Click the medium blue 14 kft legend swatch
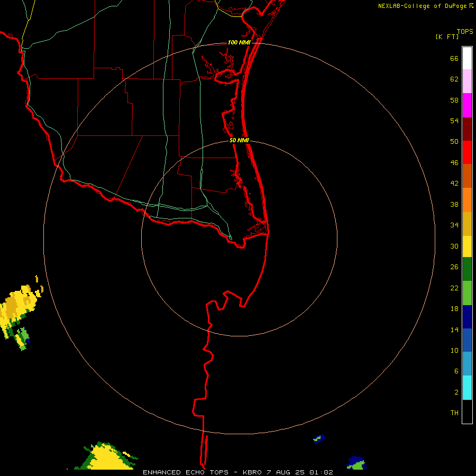 click(x=467, y=340)
